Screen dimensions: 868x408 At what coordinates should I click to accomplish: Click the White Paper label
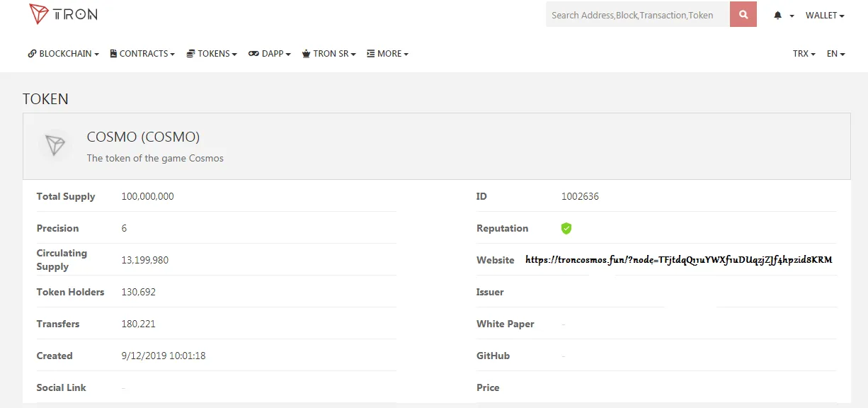[x=506, y=324]
